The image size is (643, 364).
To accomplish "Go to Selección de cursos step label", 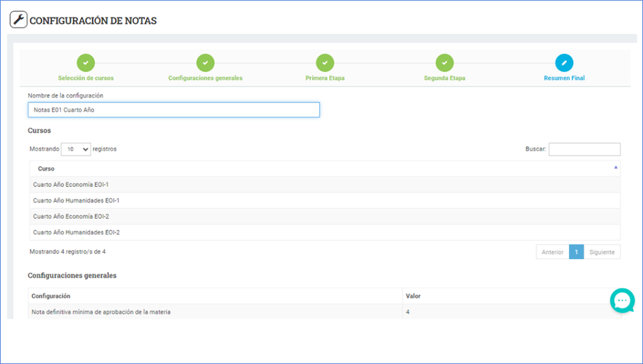I will point(86,78).
